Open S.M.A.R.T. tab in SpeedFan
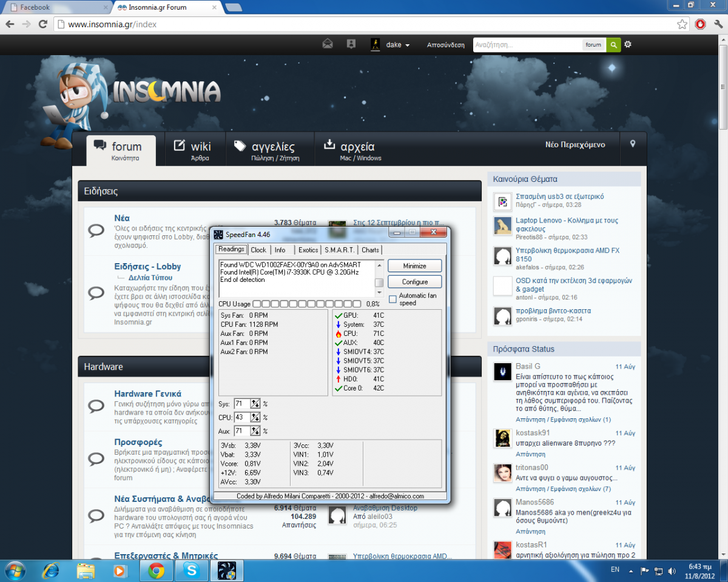The height and width of the screenshot is (582, 728). pos(340,250)
